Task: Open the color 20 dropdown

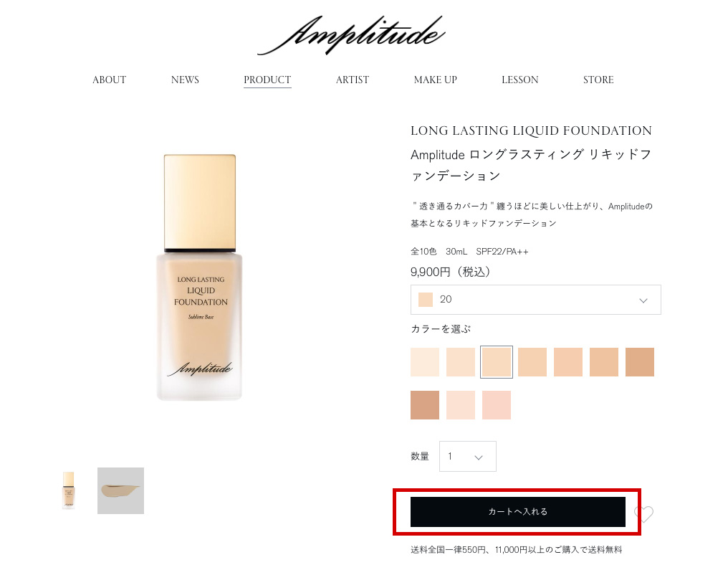Action: click(535, 300)
